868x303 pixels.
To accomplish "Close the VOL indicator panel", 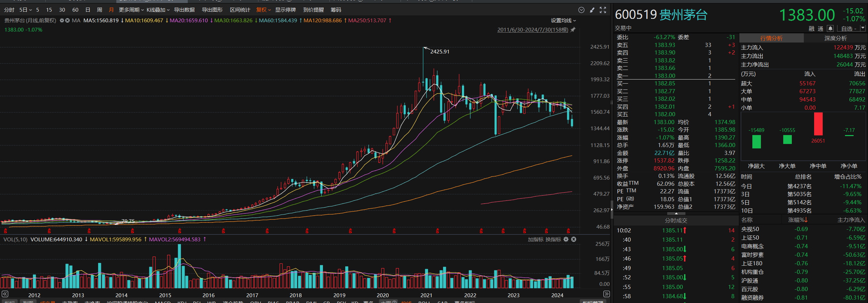I will click(x=574, y=239).
